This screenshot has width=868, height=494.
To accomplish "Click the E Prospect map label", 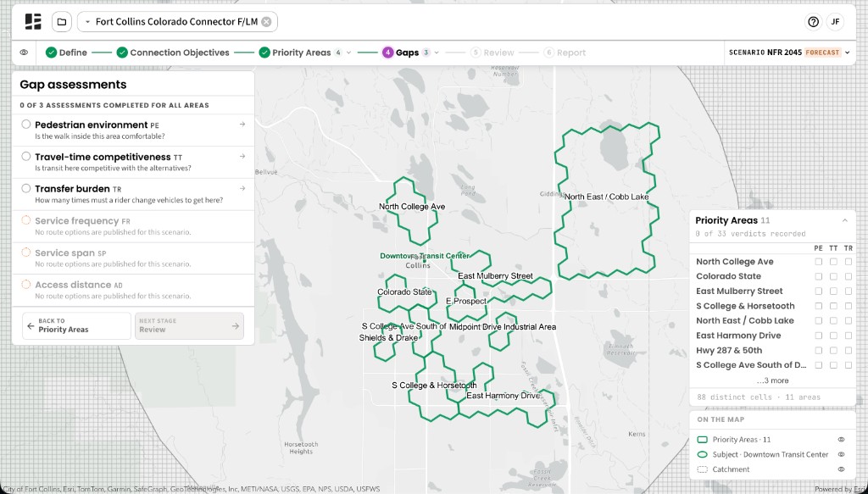I will (x=466, y=301).
